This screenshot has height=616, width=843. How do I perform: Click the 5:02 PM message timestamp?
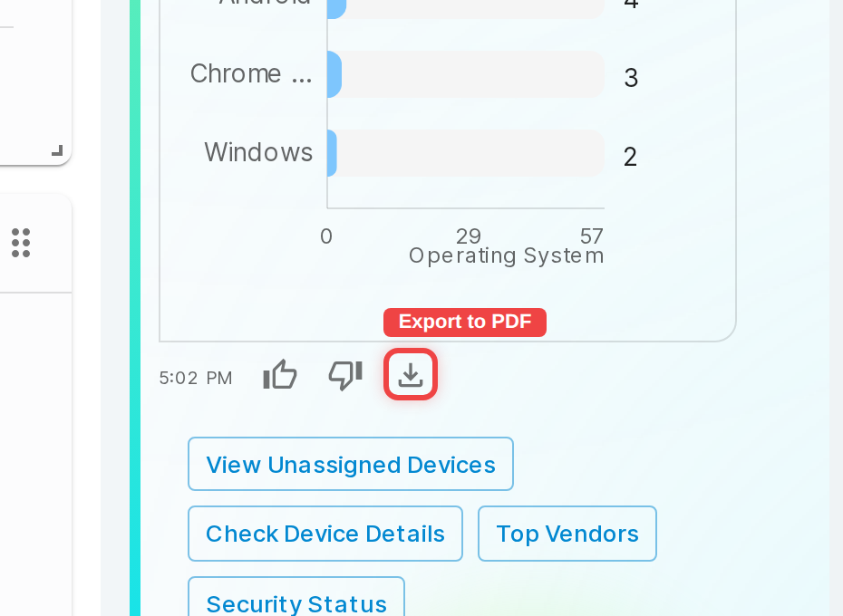click(196, 378)
